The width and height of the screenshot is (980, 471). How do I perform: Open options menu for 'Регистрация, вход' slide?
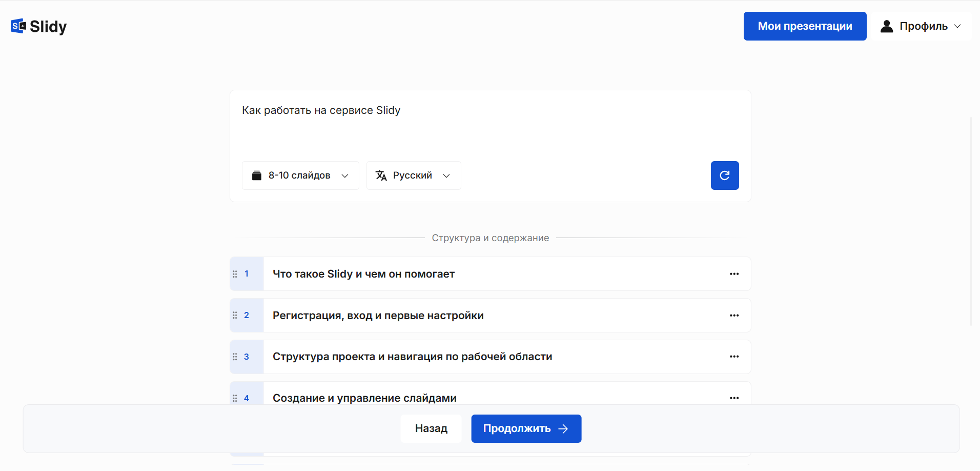734,316
